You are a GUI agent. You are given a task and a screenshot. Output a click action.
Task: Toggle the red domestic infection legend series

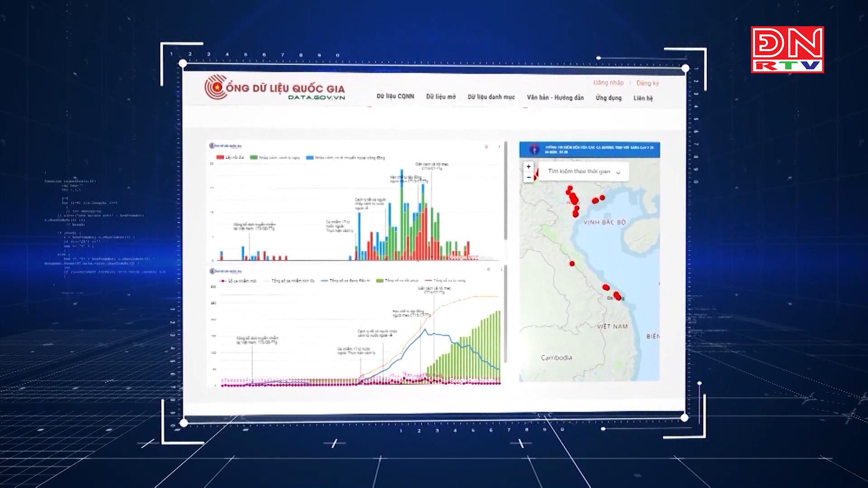[x=221, y=158]
